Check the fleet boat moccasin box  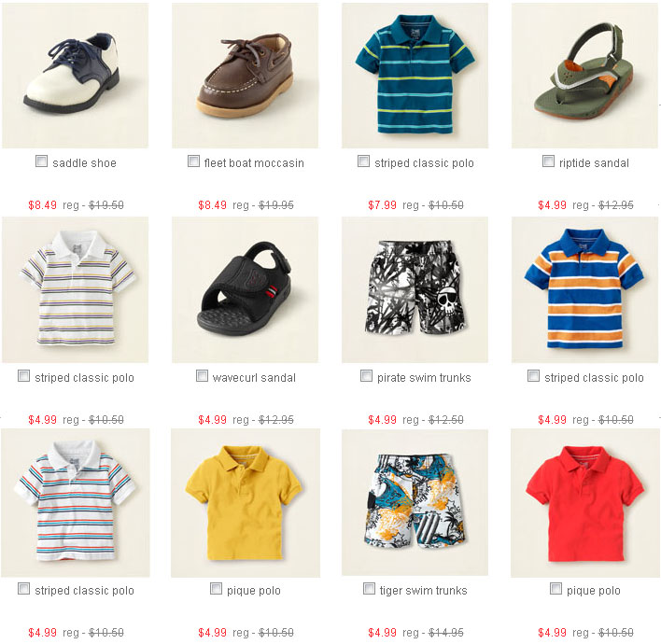coord(193,161)
